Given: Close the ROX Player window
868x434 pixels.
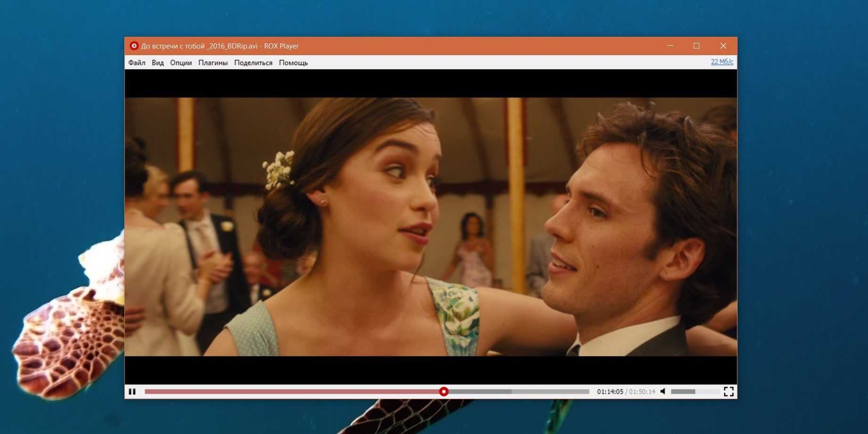Looking at the screenshot, I should (x=723, y=46).
